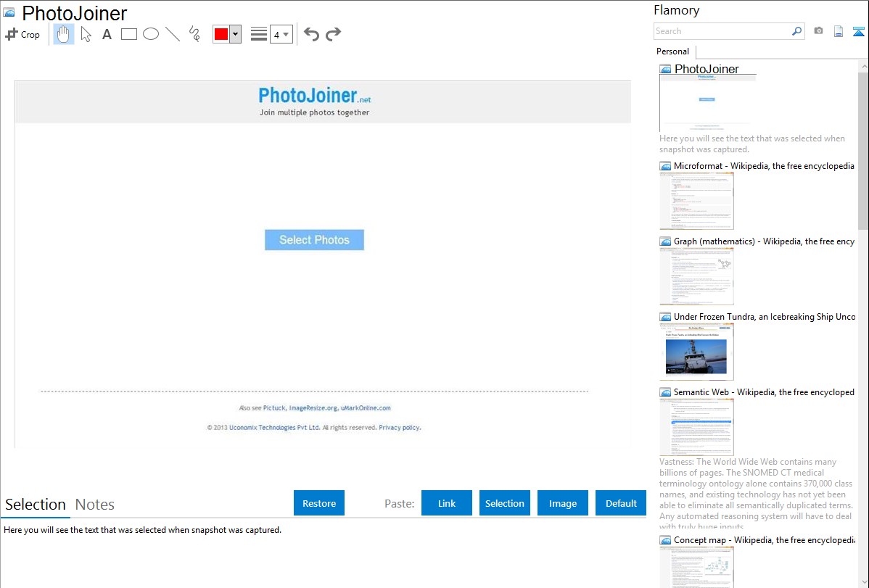Click the Graph (mathematics) entry icon
869x588 pixels.
click(x=666, y=241)
